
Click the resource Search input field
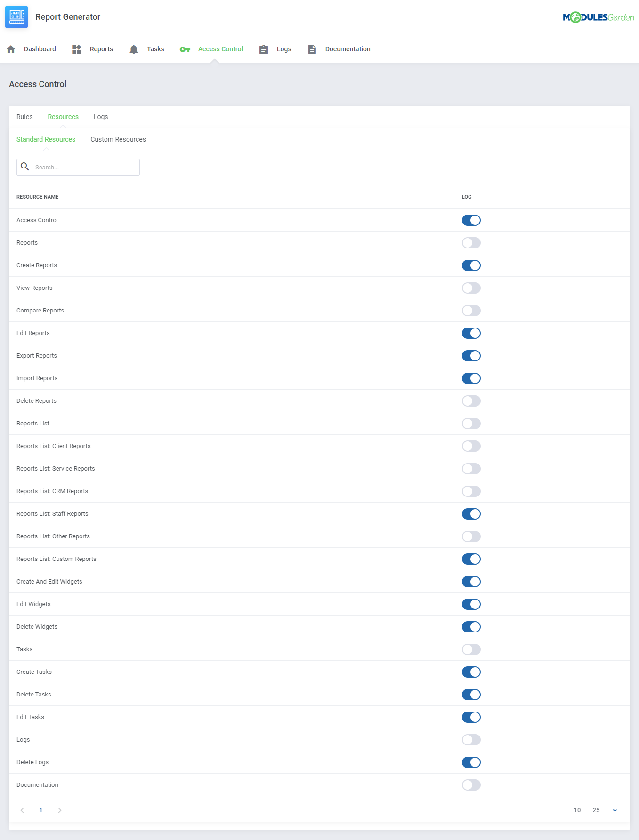point(85,168)
